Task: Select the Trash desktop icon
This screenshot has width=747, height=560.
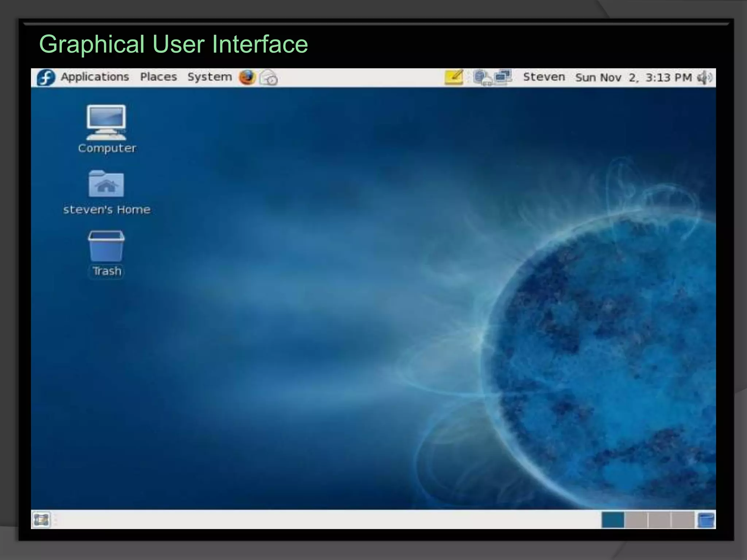Action: [106, 246]
